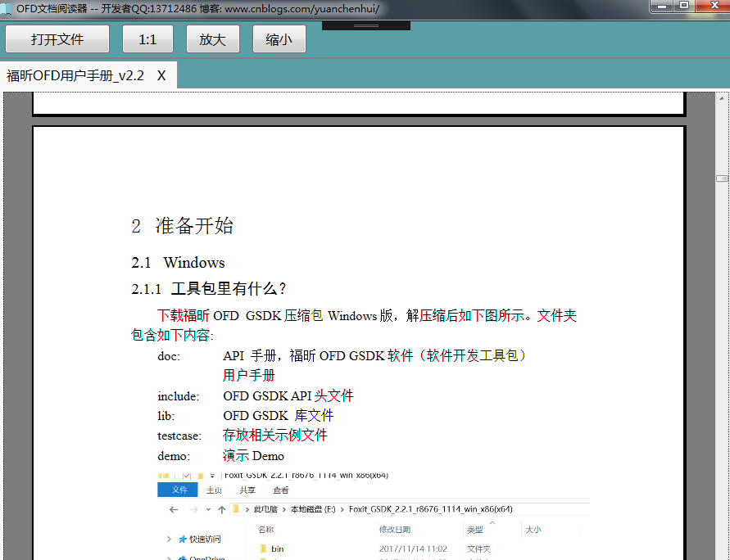Click the scrollbar up arrow
The image size is (730, 560).
click(x=722, y=98)
